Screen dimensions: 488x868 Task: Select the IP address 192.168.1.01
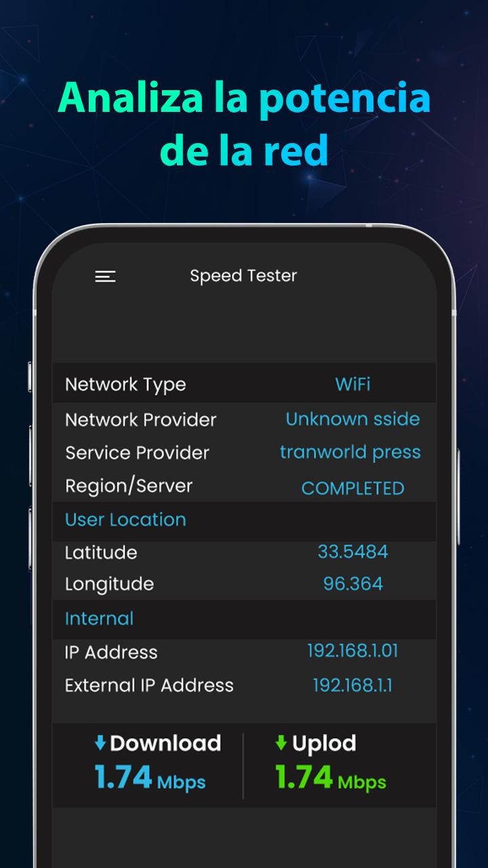(352, 651)
